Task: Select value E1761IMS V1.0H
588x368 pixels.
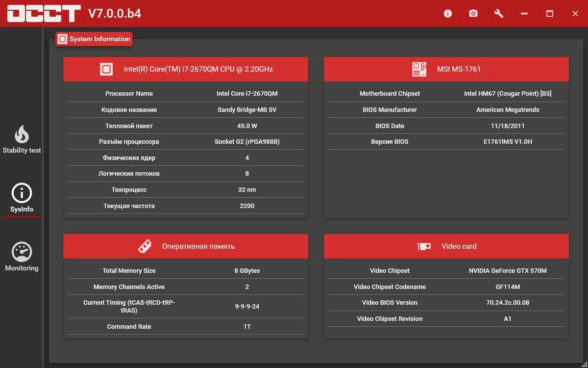Action: point(508,141)
